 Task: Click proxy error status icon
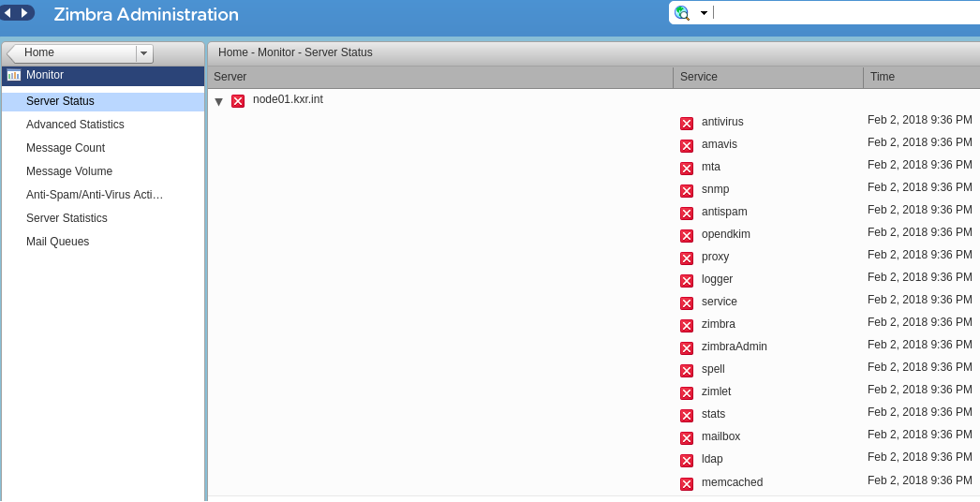coord(687,258)
